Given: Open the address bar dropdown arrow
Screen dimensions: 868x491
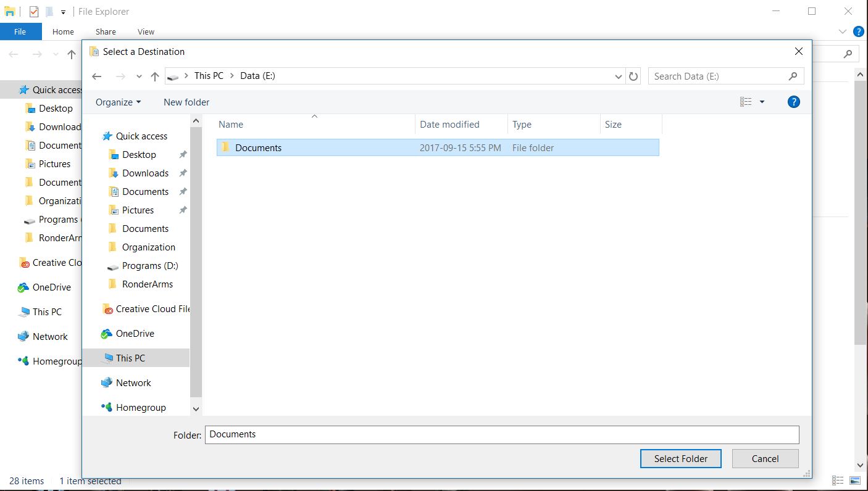Looking at the screenshot, I should tap(618, 76).
